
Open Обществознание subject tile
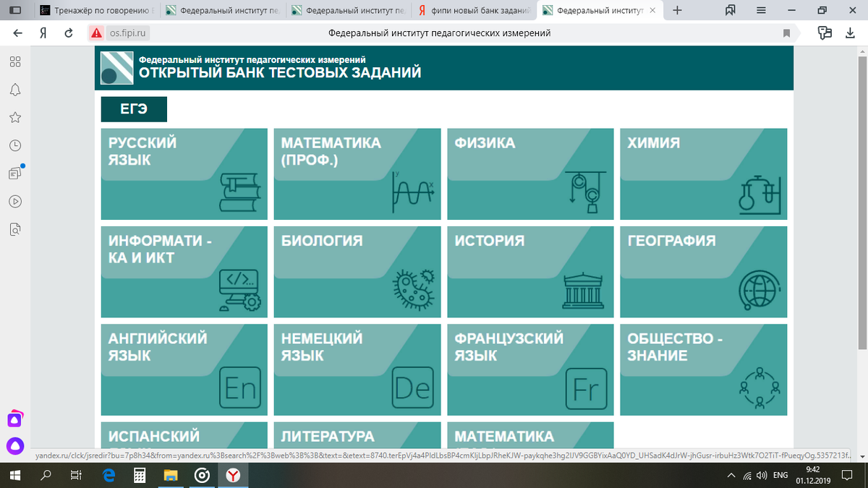703,369
